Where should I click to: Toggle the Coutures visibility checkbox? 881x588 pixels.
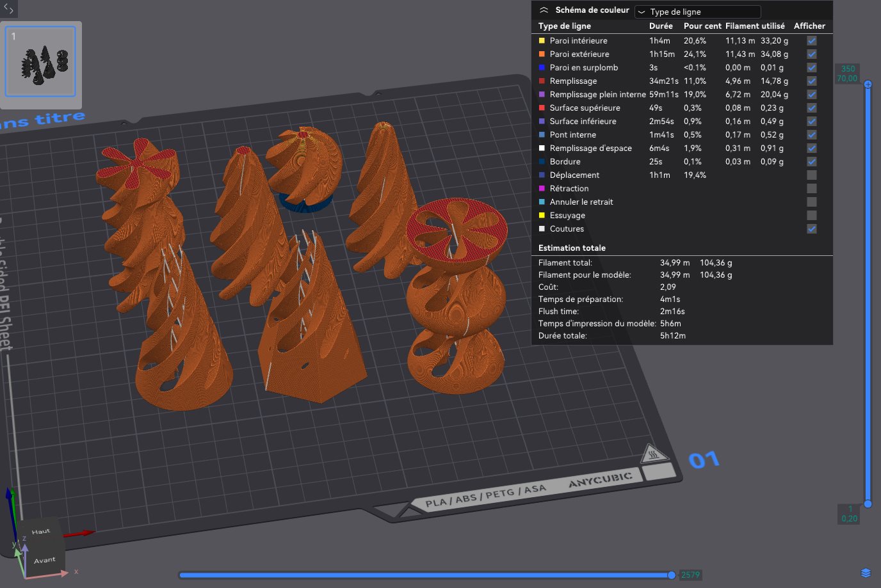812,229
